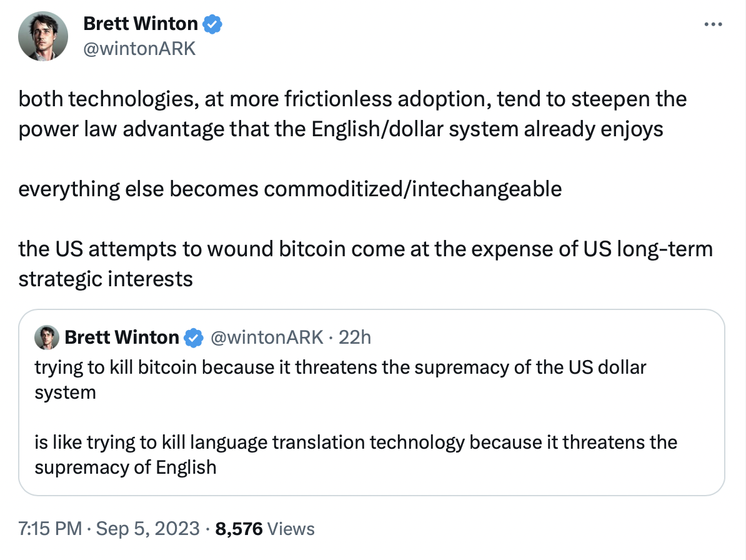Open quoted tweet via "trying to kill bitcoin" line
The height and width of the screenshot is (560, 746).
340,367
